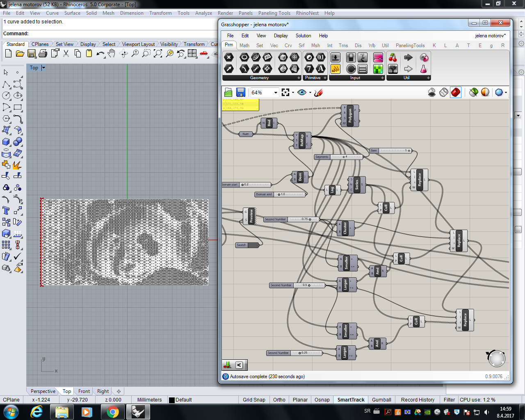
Task: Open the Grasshopper zoom percentage dropdown
Action: click(276, 93)
